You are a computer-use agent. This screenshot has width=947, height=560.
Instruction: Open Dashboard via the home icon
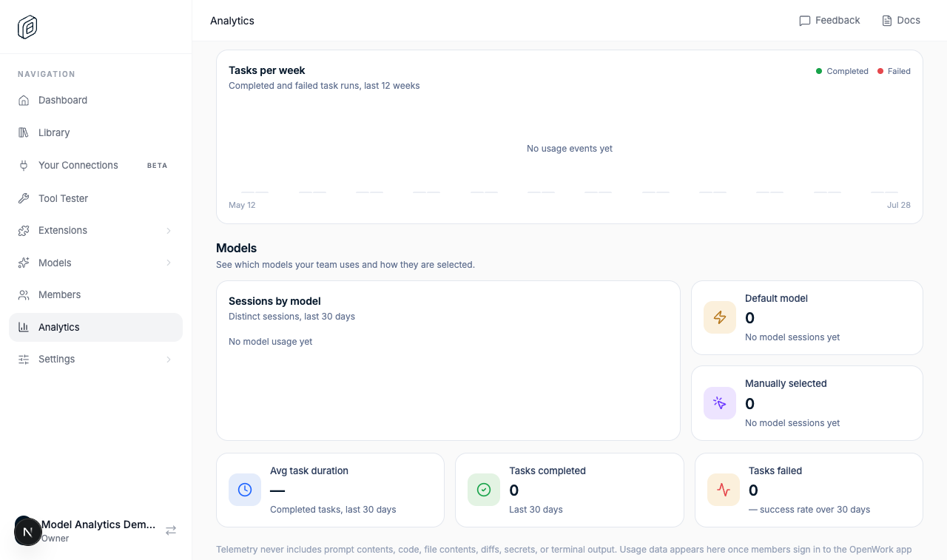tap(24, 101)
